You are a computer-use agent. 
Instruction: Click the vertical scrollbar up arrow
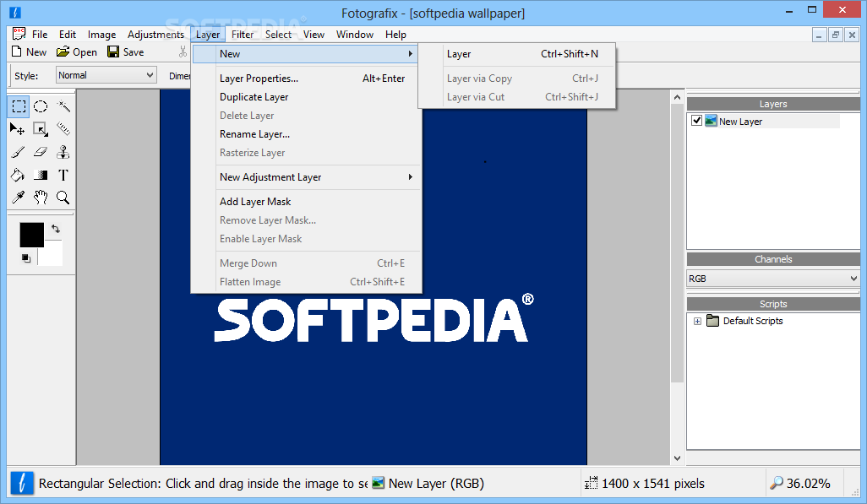coord(678,97)
